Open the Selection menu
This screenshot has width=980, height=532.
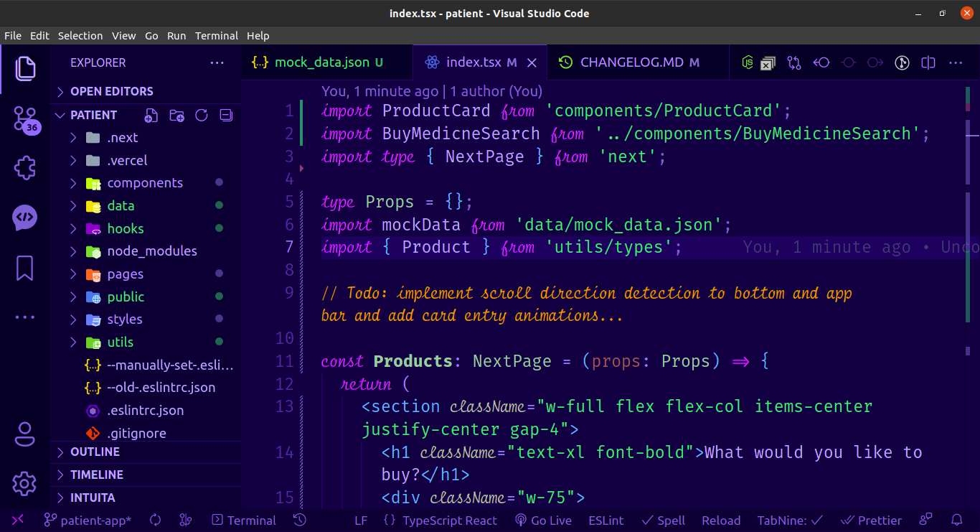(x=80, y=35)
